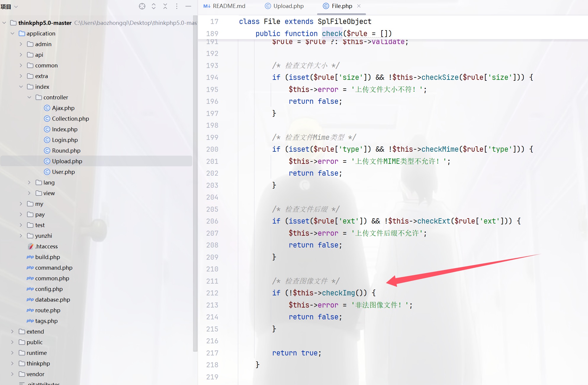
Task: Open Login.php in project tree
Action: point(65,140)
